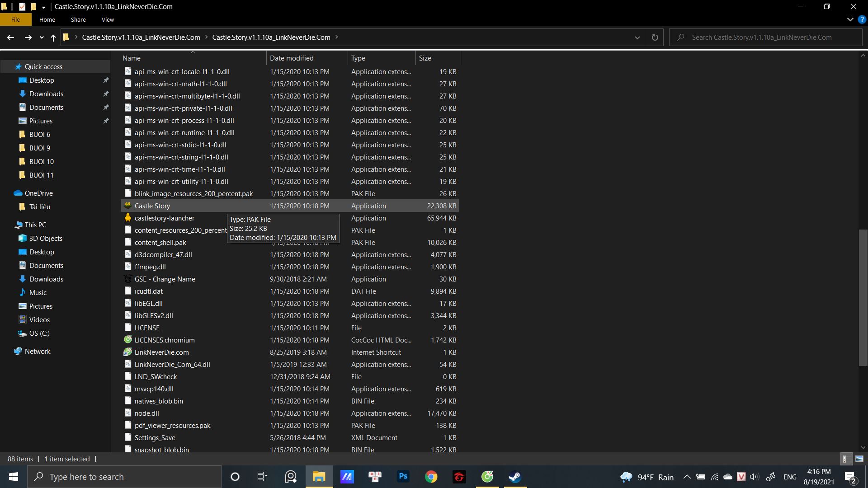Open the Task View taskbar button
Image resolution: width=868 pixels, height=488 pixels.
coord(262,477)
